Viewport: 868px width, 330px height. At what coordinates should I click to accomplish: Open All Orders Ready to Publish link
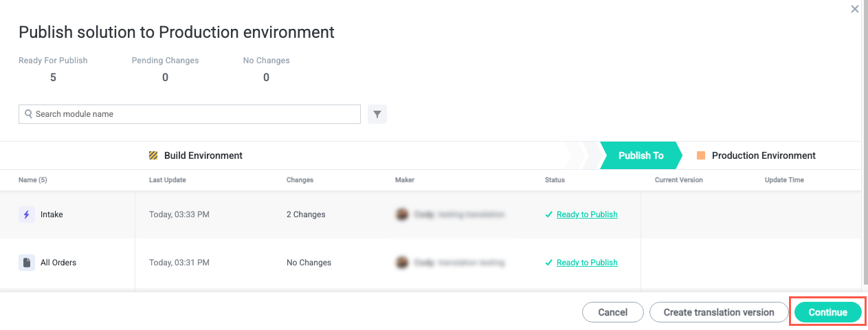[587, 263]
